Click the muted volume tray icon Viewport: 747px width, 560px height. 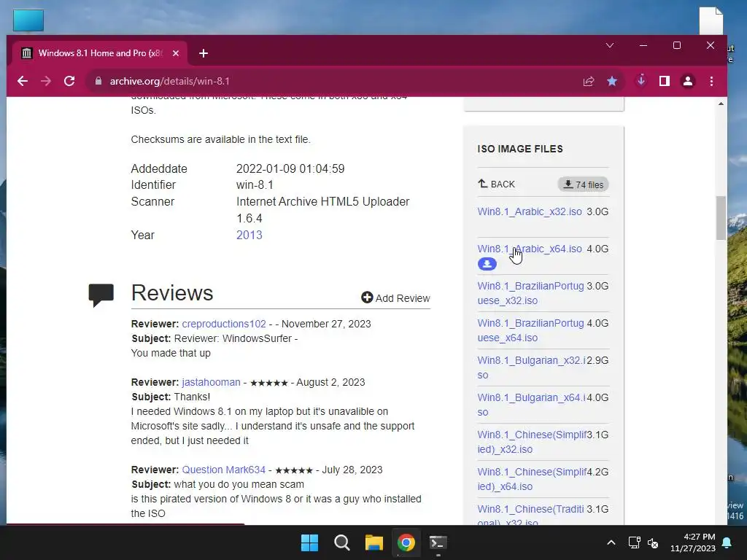pyautogui.click(x=653, y=542)
